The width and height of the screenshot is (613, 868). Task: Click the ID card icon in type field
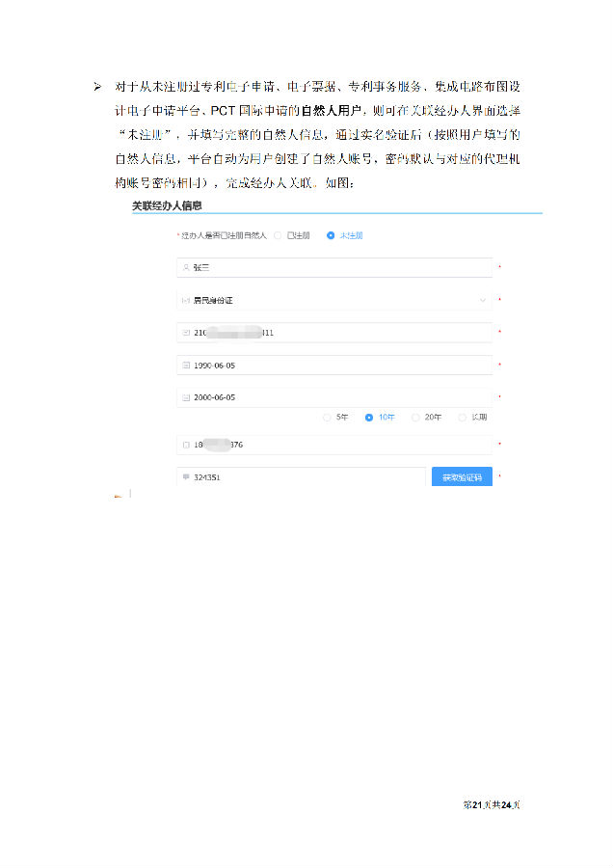pos(186,300)
